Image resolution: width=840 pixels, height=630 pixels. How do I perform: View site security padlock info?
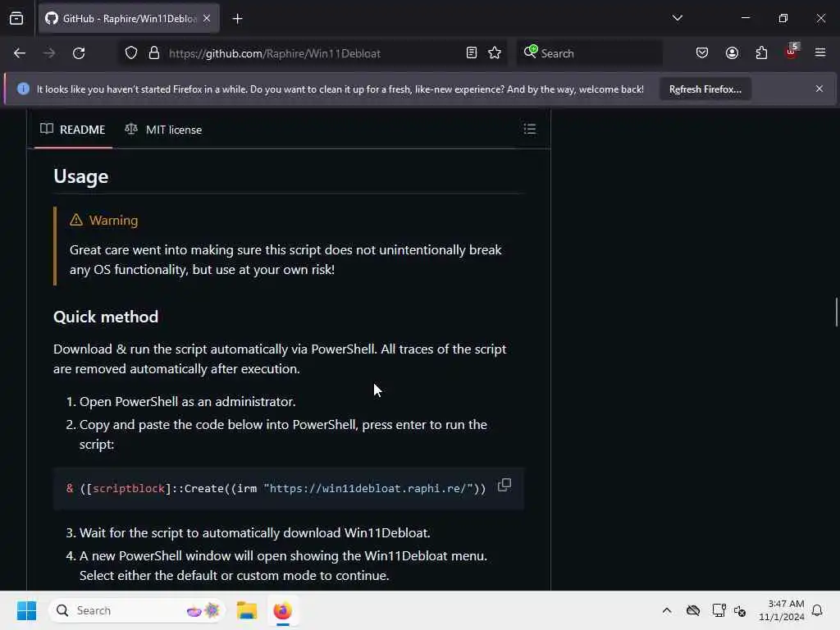[154, 53]
